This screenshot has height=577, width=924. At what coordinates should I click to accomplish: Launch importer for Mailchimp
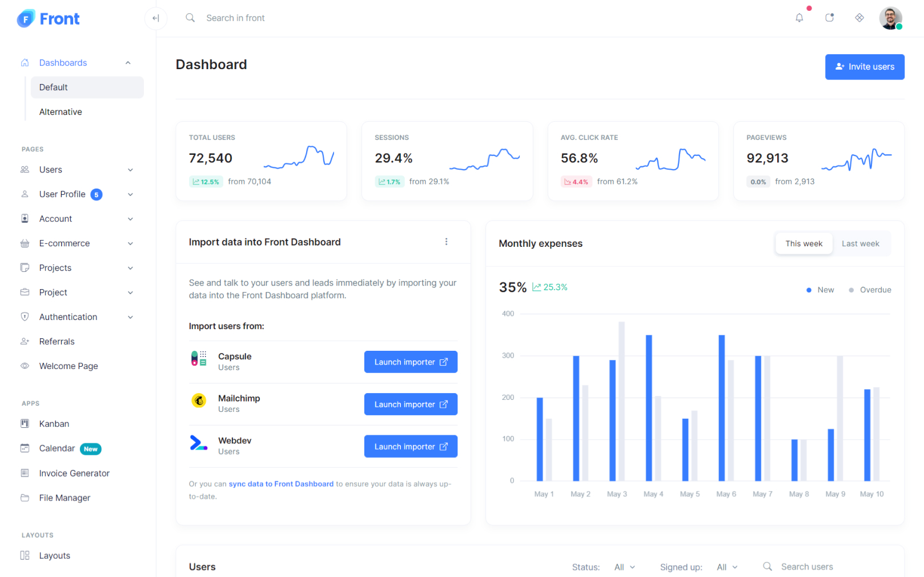coord(411,404)
